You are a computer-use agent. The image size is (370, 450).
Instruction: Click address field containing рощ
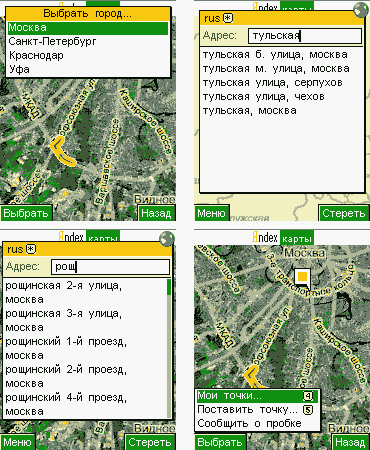coord(110,267)
